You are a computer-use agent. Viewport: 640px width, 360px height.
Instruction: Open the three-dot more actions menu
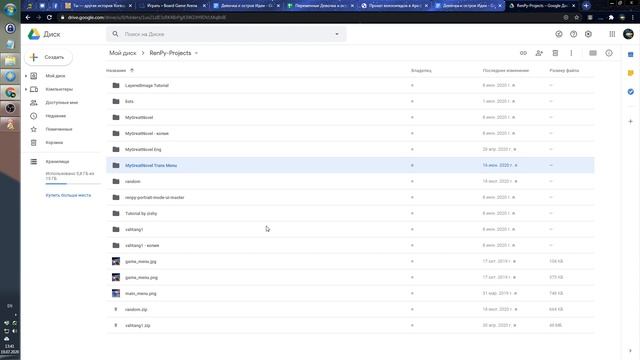pos(571,53)
